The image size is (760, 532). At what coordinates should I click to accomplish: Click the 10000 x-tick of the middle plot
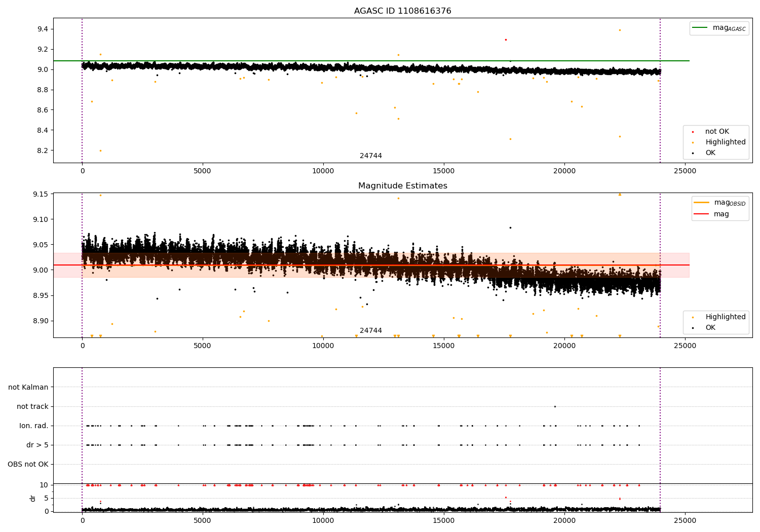point(323,346)
